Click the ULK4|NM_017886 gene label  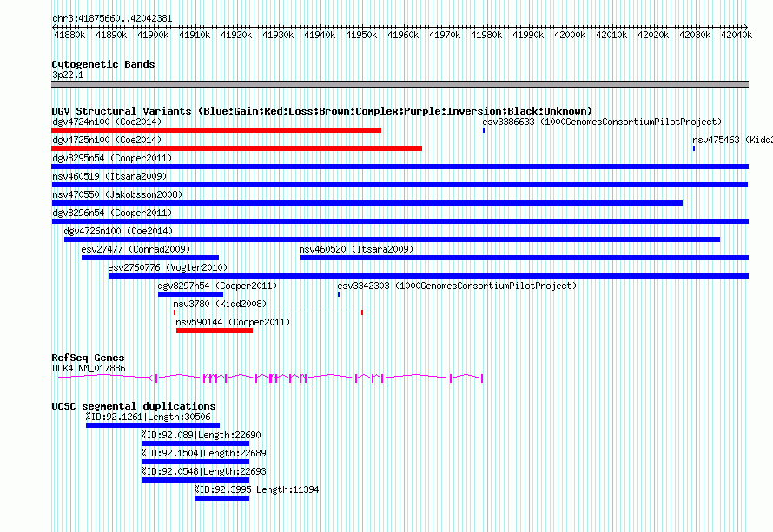(x=89, y=369)
